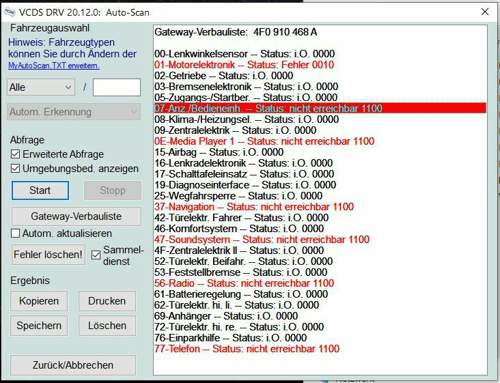Click the Start button
The width and height of the screenshot is (500, 383).
40,190
